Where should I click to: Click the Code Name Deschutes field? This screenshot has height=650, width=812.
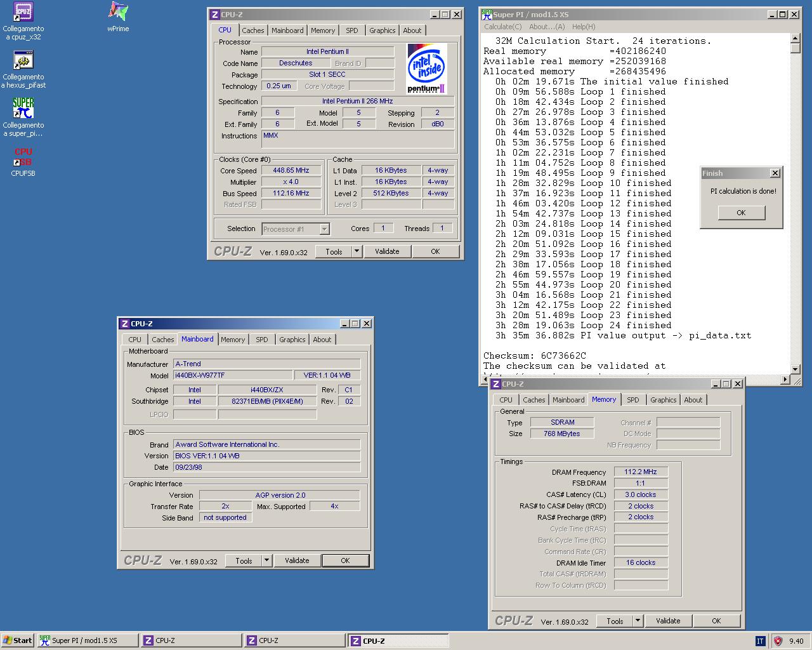[296, 63]
